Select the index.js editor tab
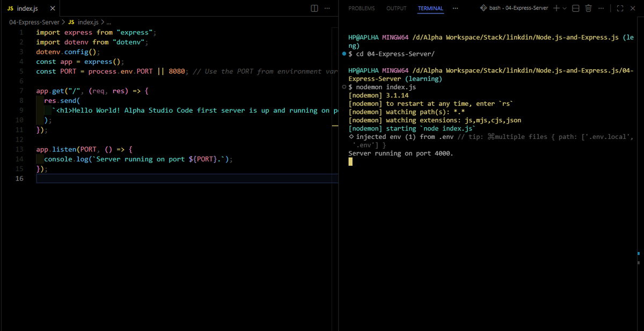Image resolution: width=644 pixels, height=331 pixels. [x=30, y=9]
